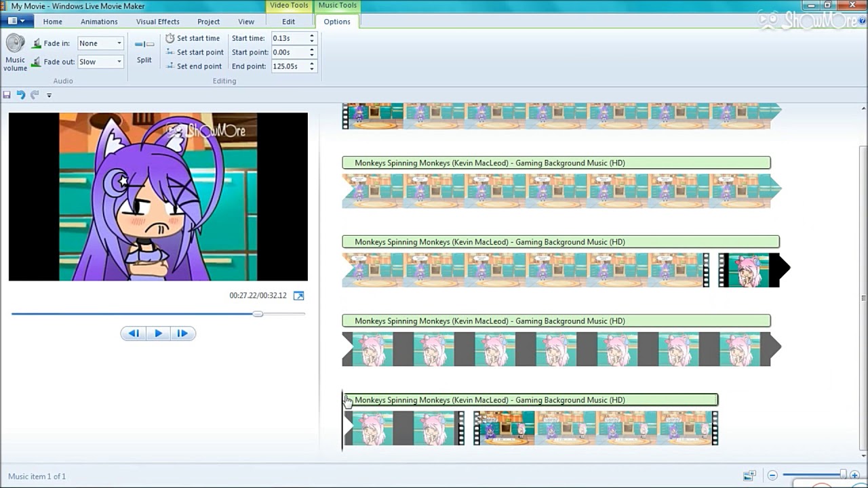
Task: Switch to the Home tab
Action: click(52, 22)
